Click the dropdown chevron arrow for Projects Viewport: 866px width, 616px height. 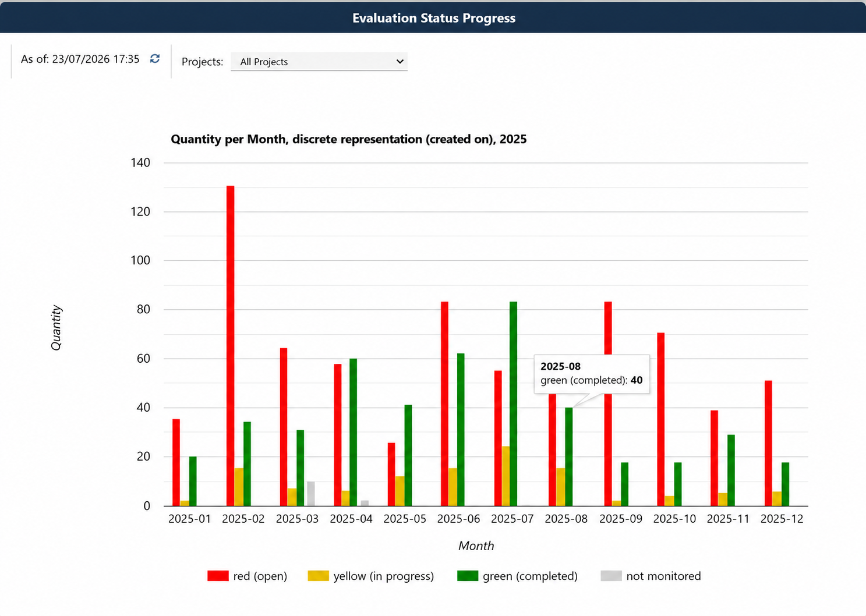(x=400, y=62)
